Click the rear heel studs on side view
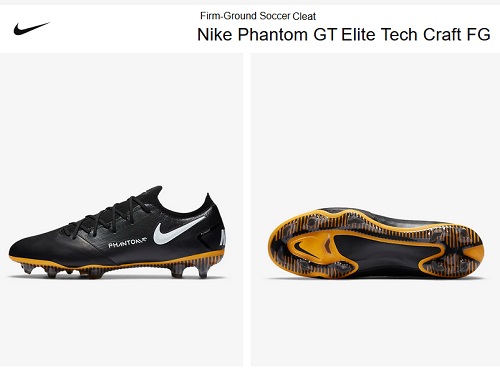Viewport: 500px width, 375px height. click(192, 270)
